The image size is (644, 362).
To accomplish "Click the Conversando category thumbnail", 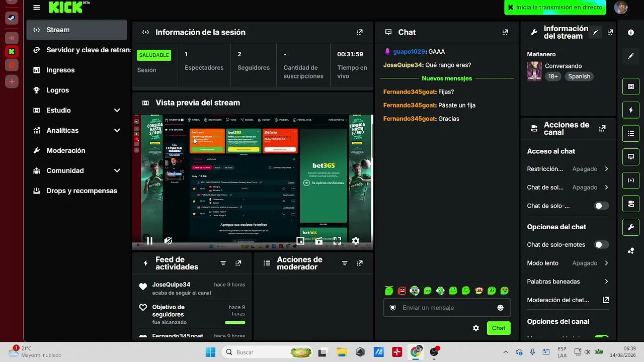I will tap(534, 71).
